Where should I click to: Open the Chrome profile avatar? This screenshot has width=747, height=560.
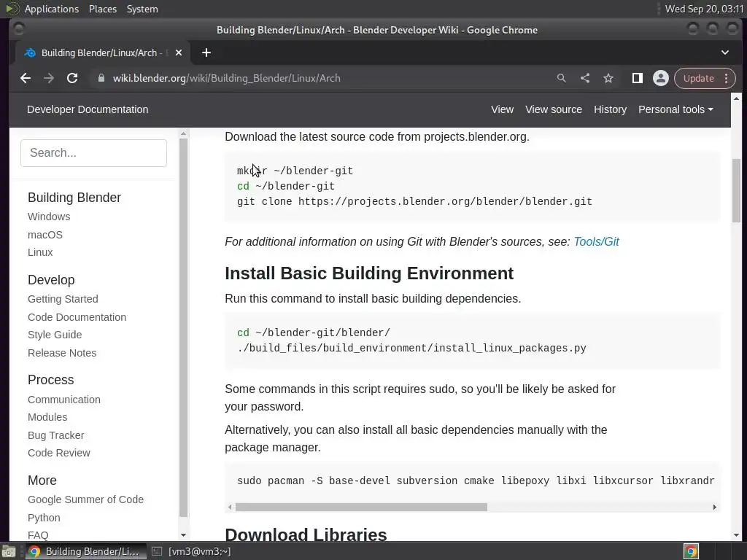click(661, 78)
